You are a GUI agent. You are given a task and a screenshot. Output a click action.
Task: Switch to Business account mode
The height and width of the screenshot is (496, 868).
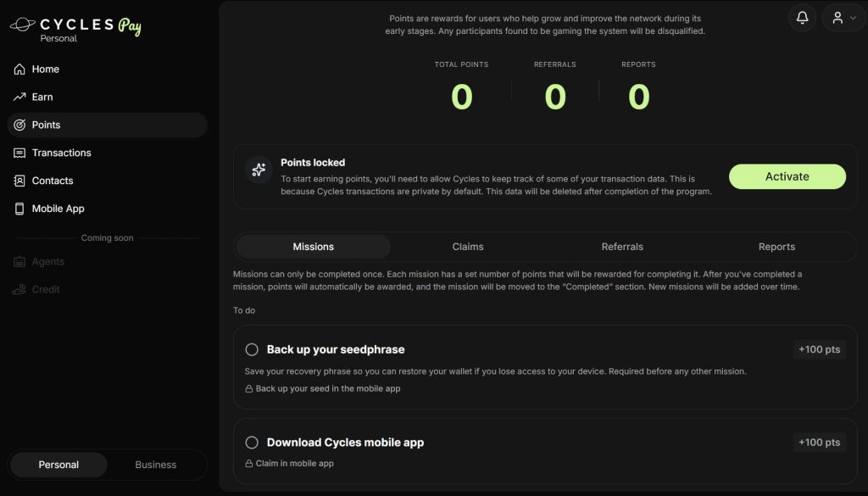(x=156, y=465)
